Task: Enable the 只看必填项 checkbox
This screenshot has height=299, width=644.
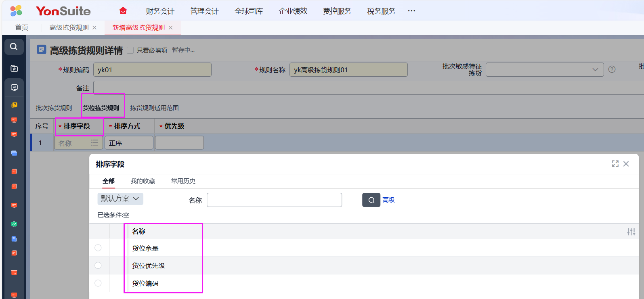Action: [130, 50]
